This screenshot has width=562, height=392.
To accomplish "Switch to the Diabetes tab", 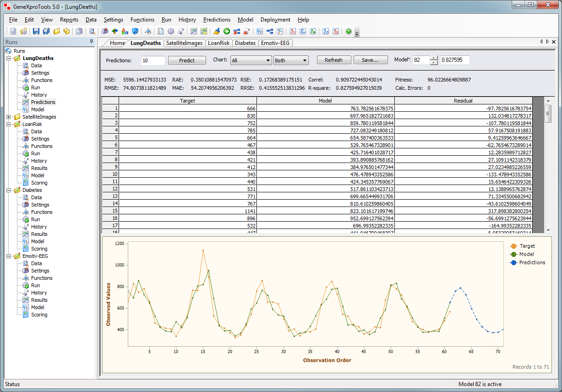I will [245, 43].
